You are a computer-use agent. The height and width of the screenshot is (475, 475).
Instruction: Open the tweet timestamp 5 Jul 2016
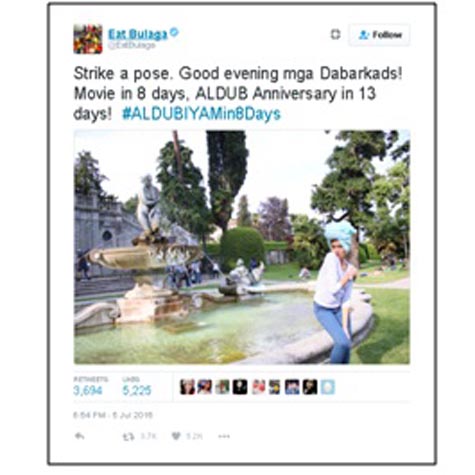[113, 415]
